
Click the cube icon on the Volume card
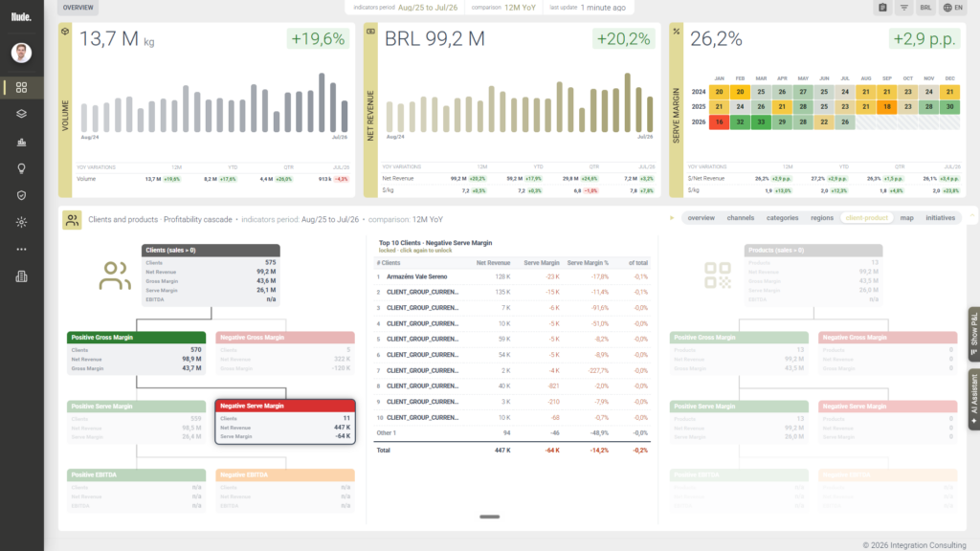tap(65, 32)
